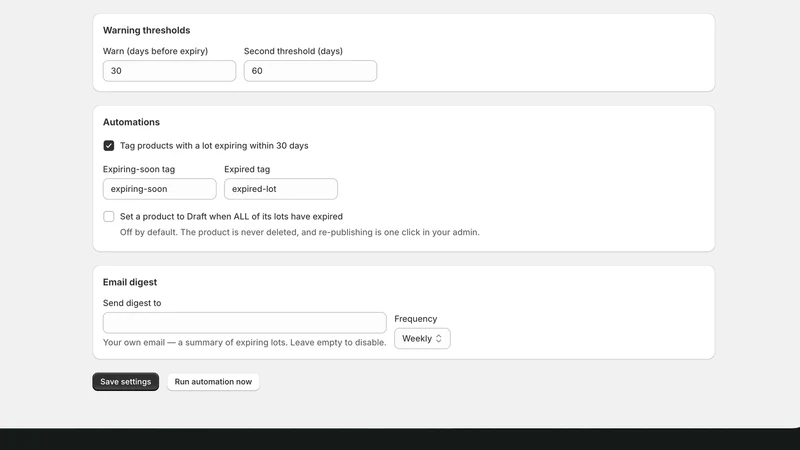Screen dimensions: 800x450
Task: Click the Warn days before expiry field
Action: click(169, 71)
